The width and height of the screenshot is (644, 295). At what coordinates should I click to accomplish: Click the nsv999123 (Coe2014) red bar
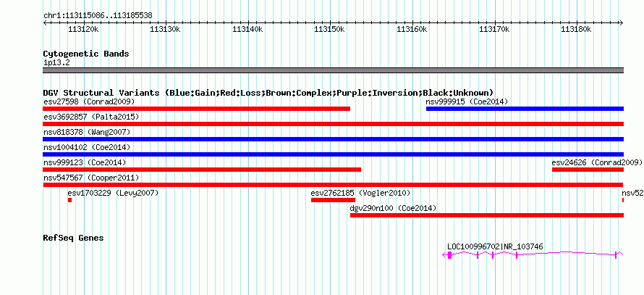[202, 170]
